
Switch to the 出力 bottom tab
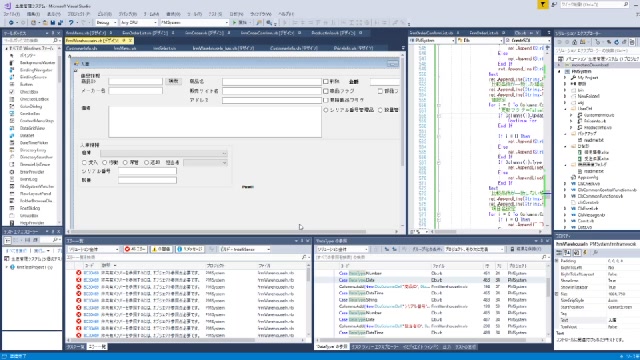click(447, 347)
